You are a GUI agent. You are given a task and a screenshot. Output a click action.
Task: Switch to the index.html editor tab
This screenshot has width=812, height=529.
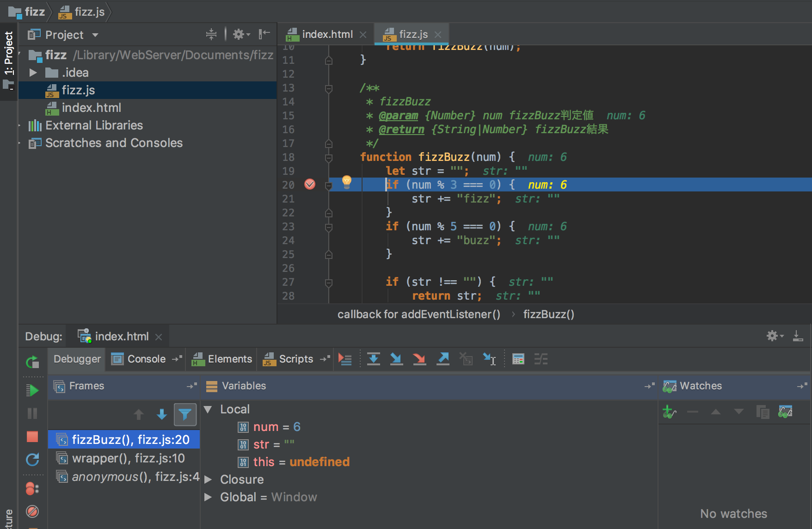(x=326, y=34)
